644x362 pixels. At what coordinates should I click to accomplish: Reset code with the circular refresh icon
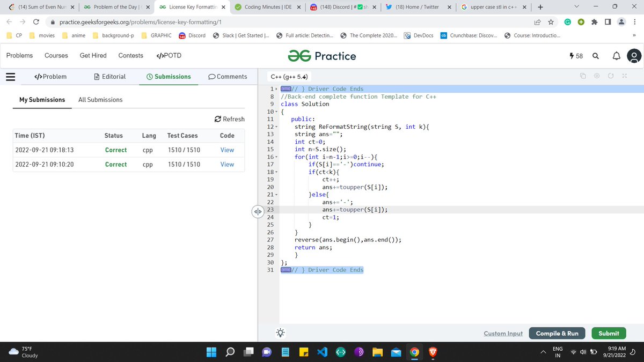(610, 77)
